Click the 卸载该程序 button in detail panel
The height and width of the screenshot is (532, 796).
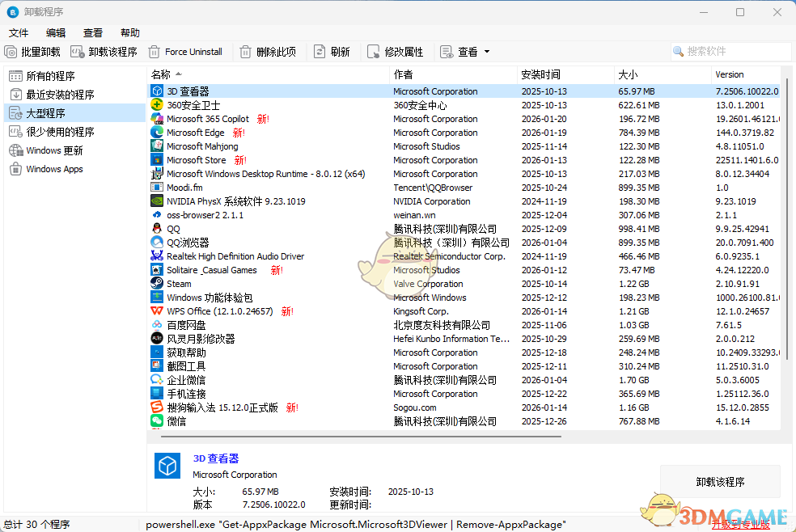[719, 481]
